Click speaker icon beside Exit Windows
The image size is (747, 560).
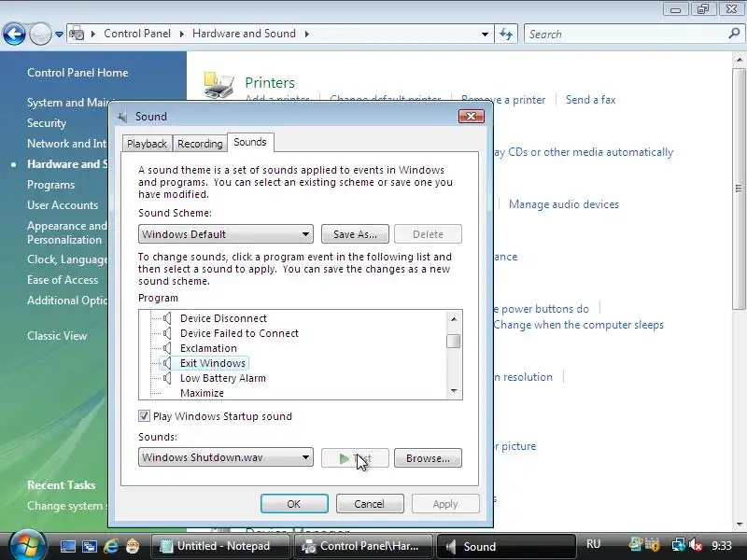(x=167, y=363)
